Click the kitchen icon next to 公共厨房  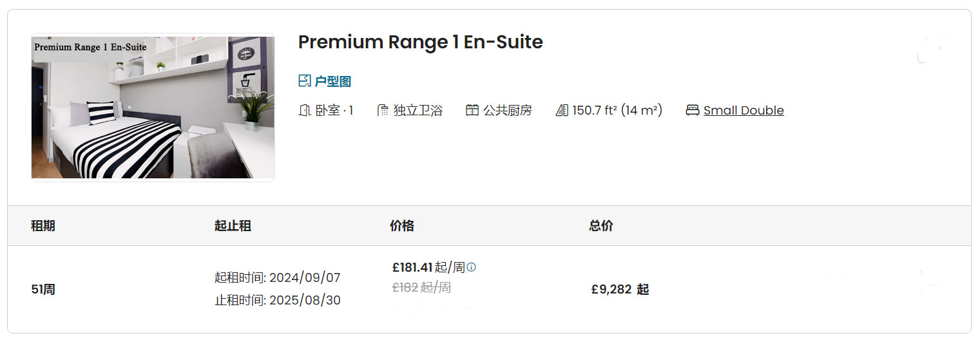[472, 110]
